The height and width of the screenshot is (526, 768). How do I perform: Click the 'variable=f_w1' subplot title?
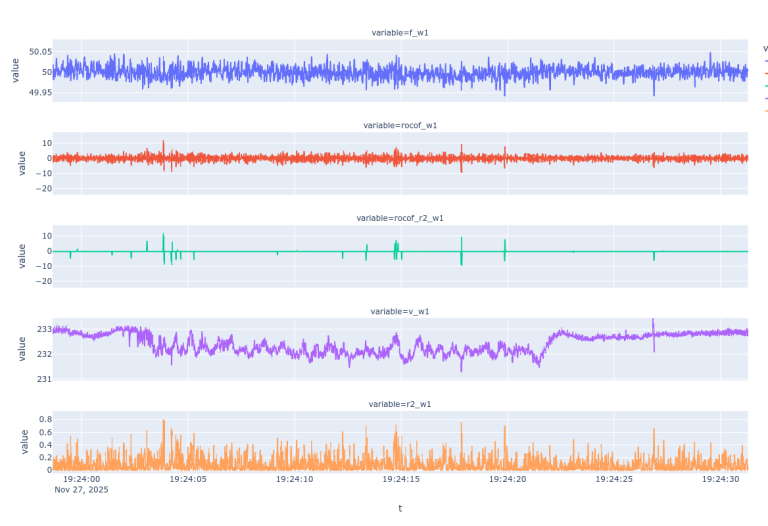click(400, 33)
